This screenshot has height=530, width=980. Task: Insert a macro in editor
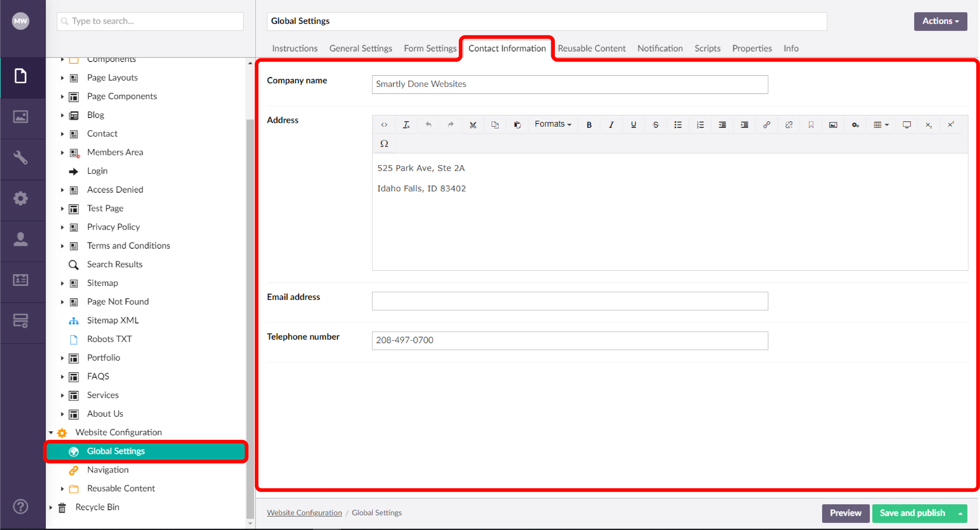click(856, 125)
